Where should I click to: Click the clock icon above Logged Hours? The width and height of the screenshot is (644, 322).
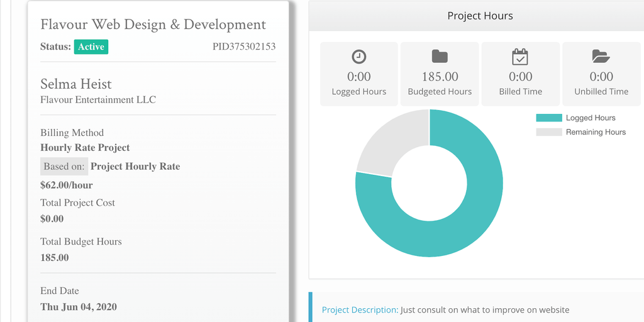click(x=359, y=57)
